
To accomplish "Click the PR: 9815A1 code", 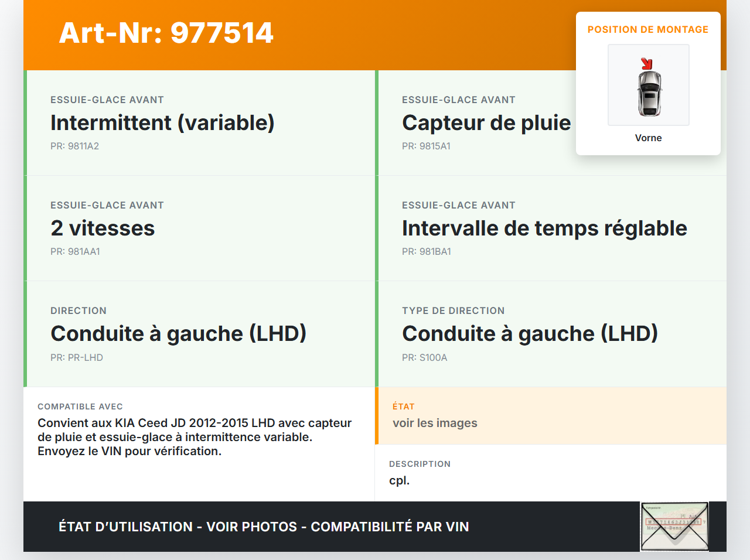I will click(427, 146).
